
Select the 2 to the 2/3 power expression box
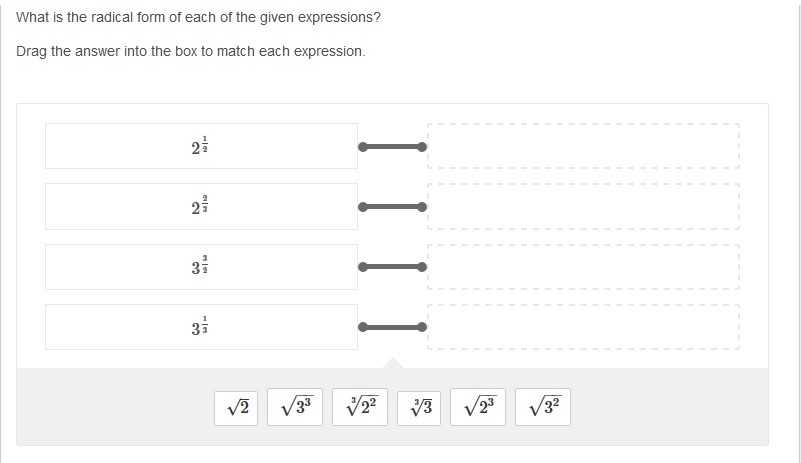(201, 207)
